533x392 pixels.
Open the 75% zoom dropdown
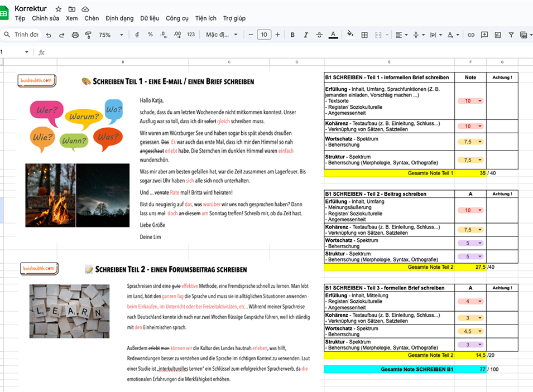(111, 35)
